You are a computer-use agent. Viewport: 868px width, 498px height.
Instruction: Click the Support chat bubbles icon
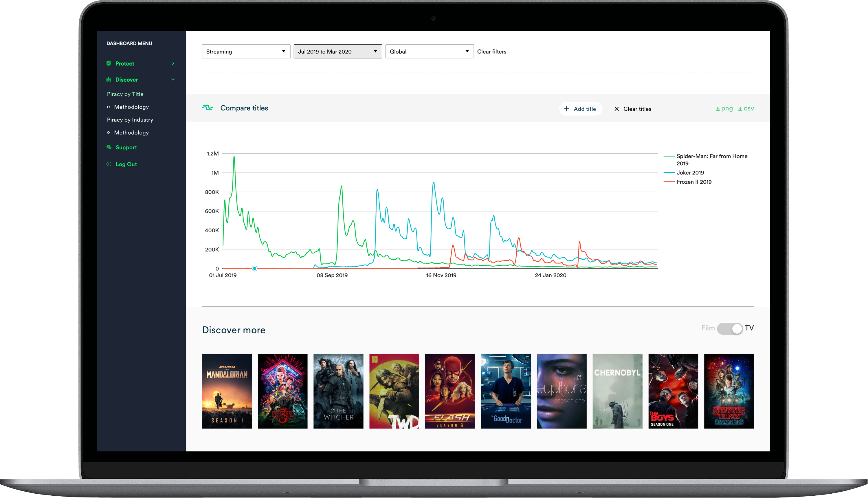click(x=109, y=147)
